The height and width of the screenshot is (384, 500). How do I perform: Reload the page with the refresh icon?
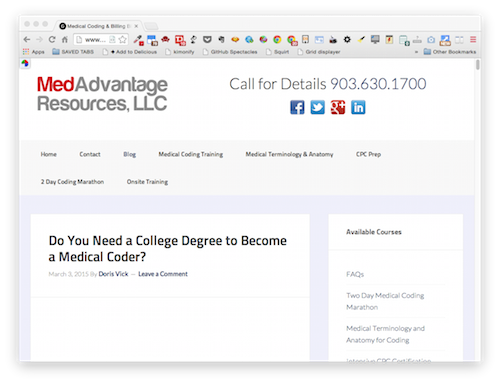pos(52,40)
